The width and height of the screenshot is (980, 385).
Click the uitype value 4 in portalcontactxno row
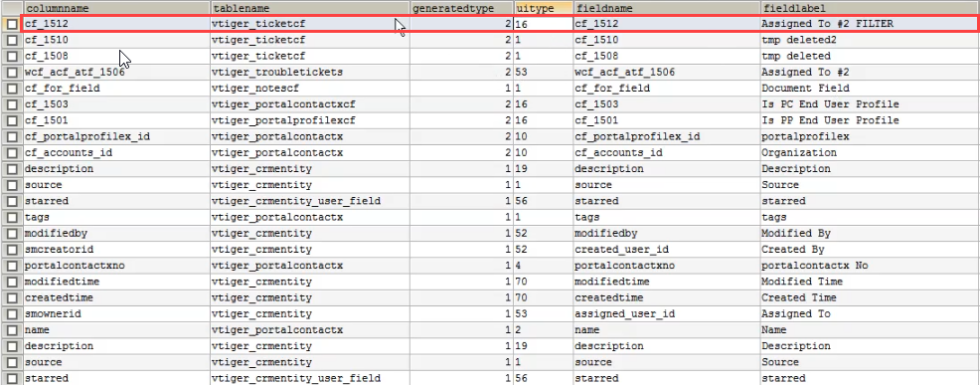point(543,266)
